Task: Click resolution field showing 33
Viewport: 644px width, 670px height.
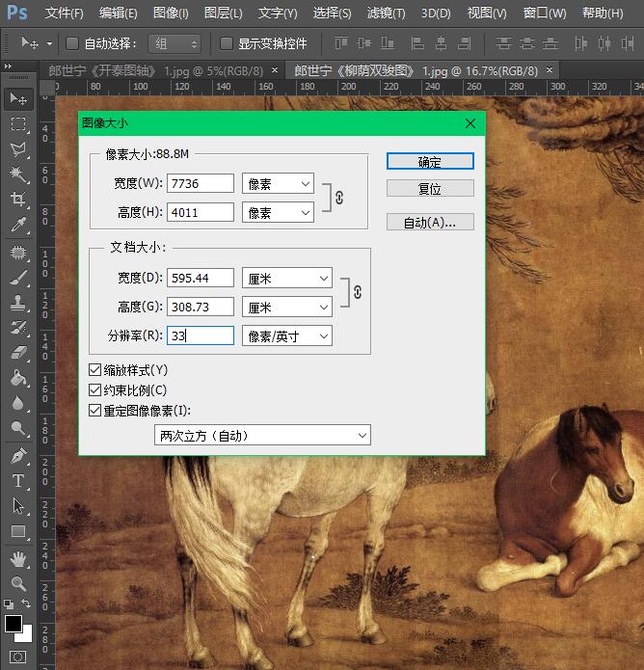Action: (201, 335)
